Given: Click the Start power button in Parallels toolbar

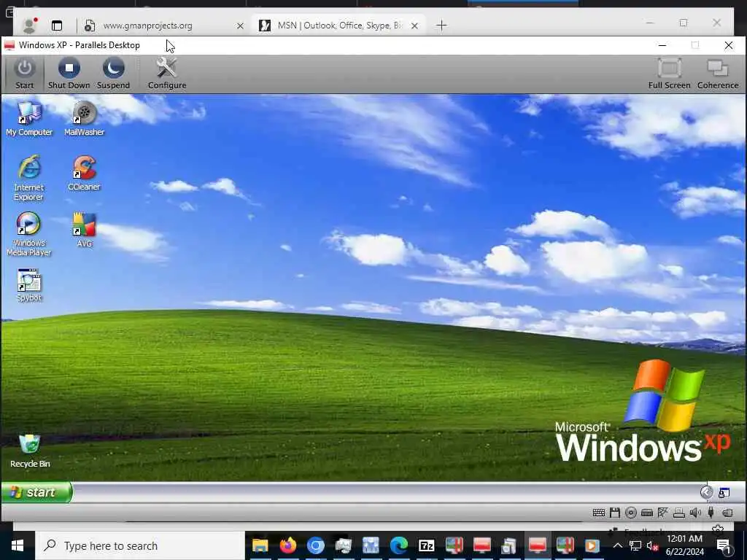Looking at the screenshot, I should pos(24,74).
